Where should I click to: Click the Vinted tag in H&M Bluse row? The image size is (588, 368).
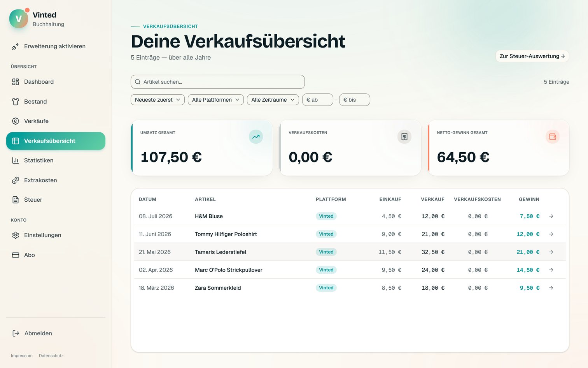point(326,216)
